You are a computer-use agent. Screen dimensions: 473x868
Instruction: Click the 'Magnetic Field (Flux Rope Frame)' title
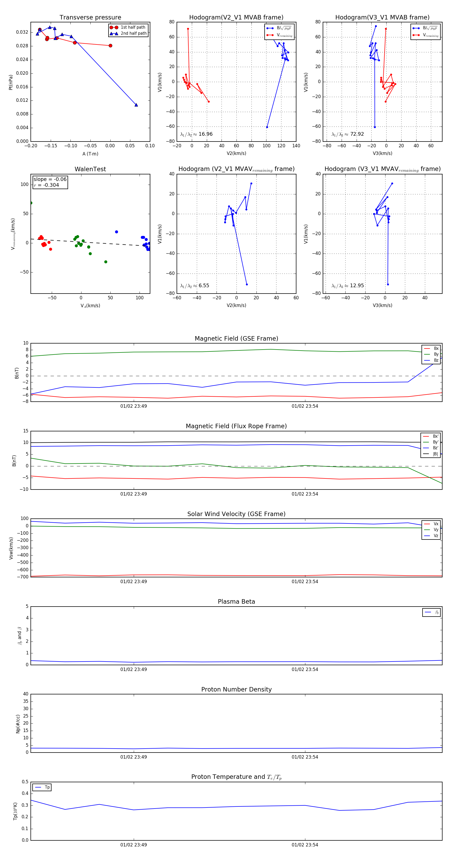tap(236, 426)
